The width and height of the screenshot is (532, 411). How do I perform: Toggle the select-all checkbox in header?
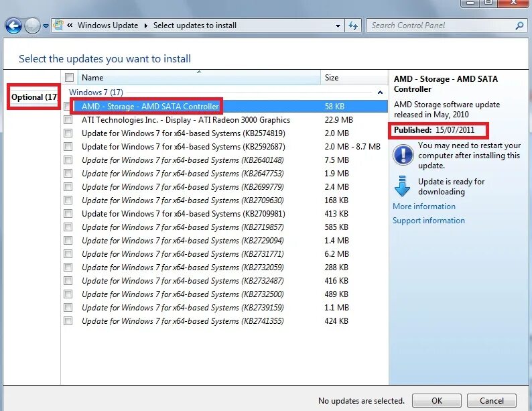pyautogui.click(x=69, y=78)
